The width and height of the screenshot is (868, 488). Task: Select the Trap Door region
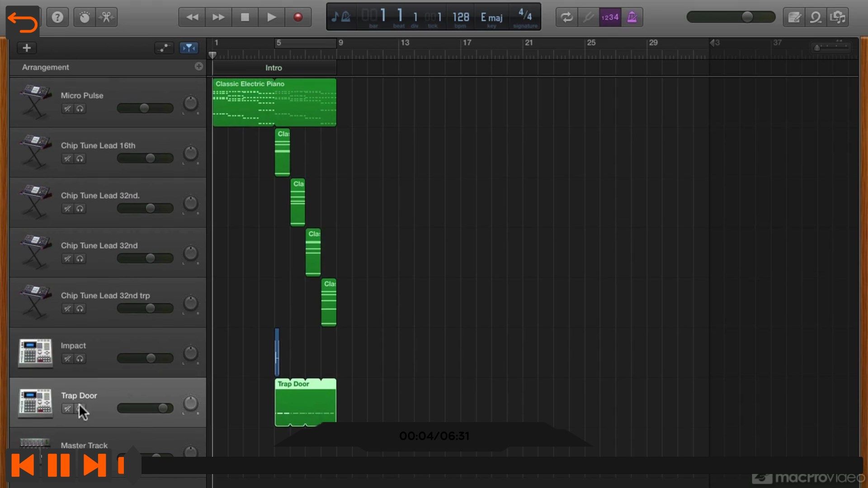pos(306,403)
